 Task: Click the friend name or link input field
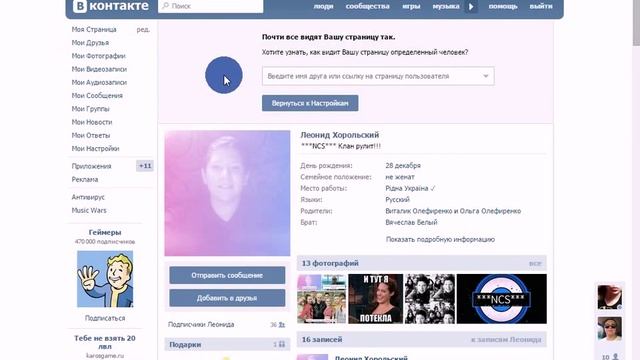[378, 76]
